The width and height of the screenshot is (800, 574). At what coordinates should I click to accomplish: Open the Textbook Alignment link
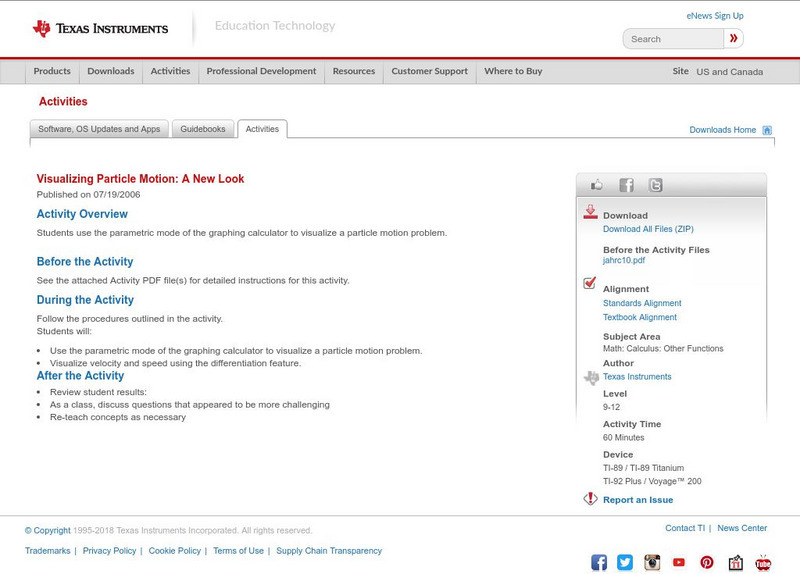(640, 317)
